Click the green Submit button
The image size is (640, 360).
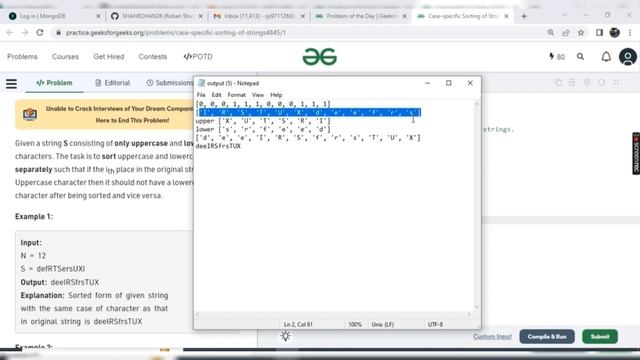coord(600,336)
